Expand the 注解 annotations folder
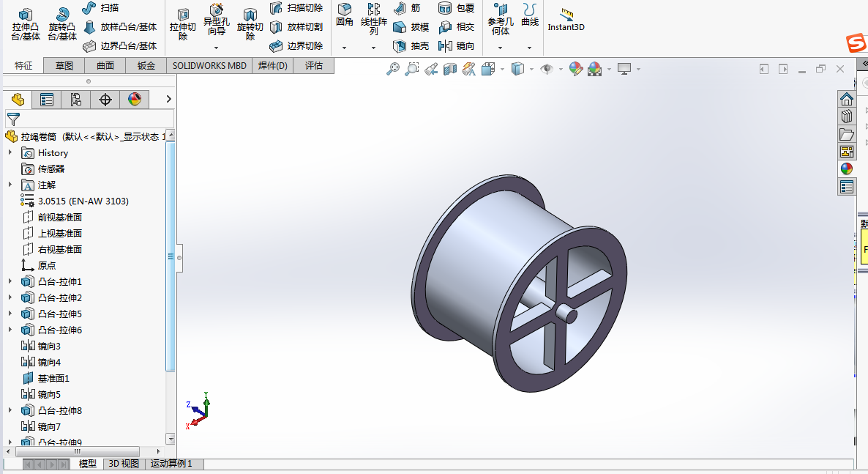Image resolution: width=868 pixels, height=474 pixels. click(10, 185)
